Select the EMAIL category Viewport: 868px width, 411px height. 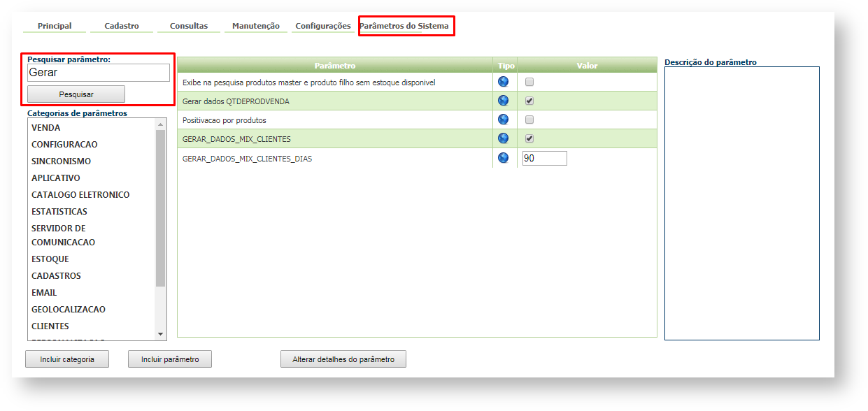(44, 293)
